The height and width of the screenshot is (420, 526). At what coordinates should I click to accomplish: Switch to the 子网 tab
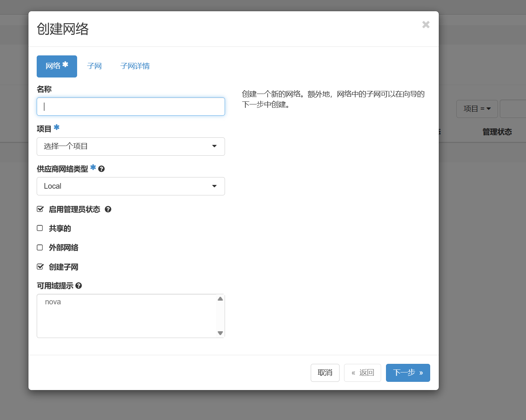(x=94, y=66)
